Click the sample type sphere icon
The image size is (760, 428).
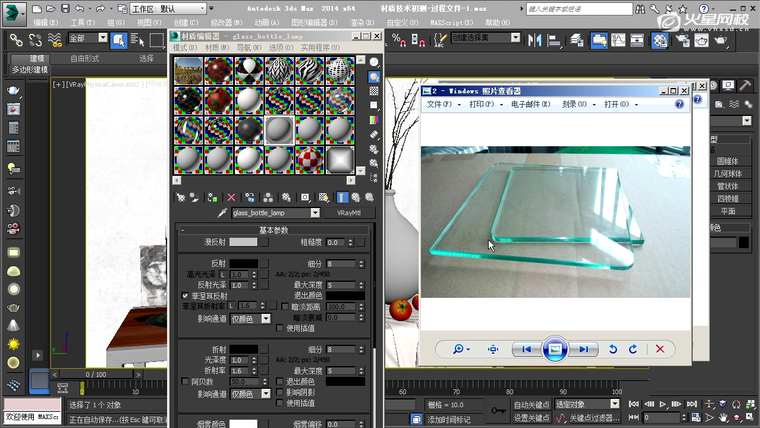coord(374,62)
